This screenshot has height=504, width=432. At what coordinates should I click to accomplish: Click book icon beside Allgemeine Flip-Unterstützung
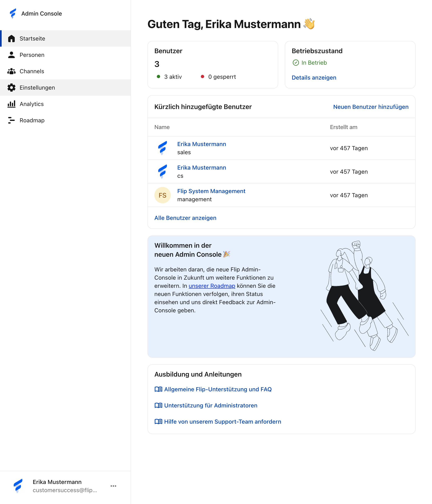coord(158,389)
